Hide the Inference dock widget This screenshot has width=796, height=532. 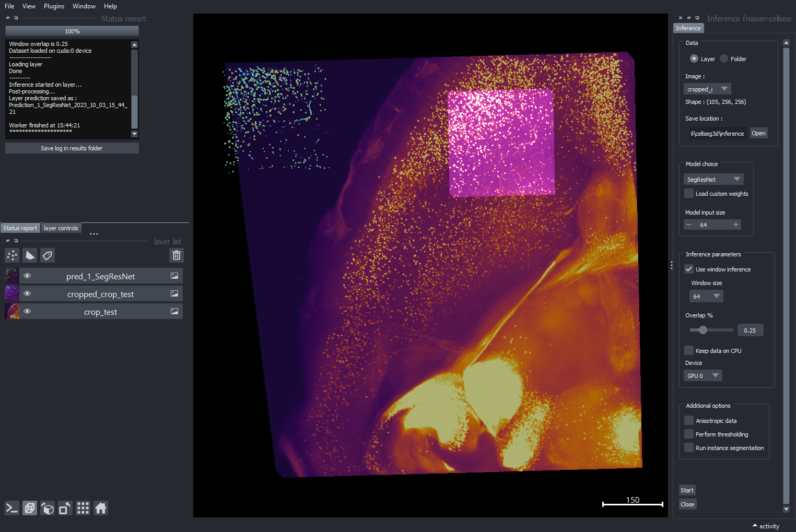[689, 18]
